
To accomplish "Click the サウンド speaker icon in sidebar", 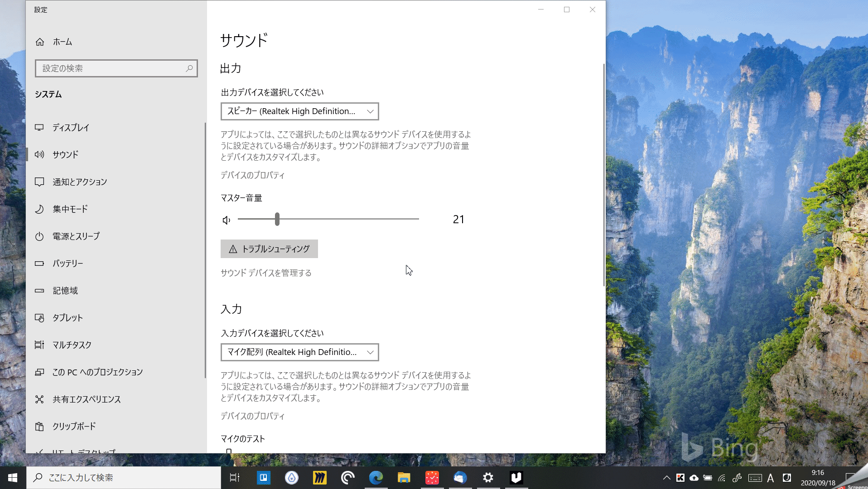I will [39, 155].
